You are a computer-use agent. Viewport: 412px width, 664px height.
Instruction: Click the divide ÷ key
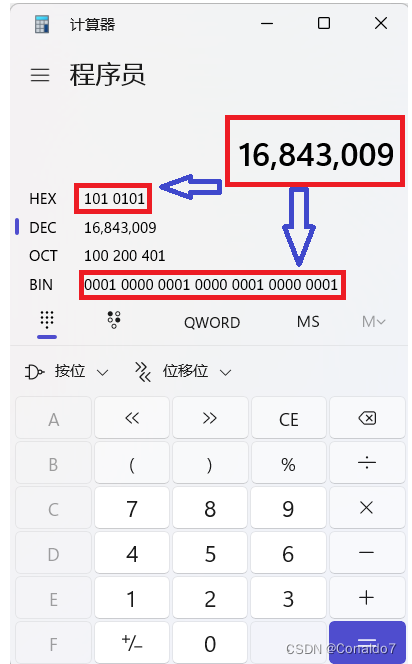[367, 463]
